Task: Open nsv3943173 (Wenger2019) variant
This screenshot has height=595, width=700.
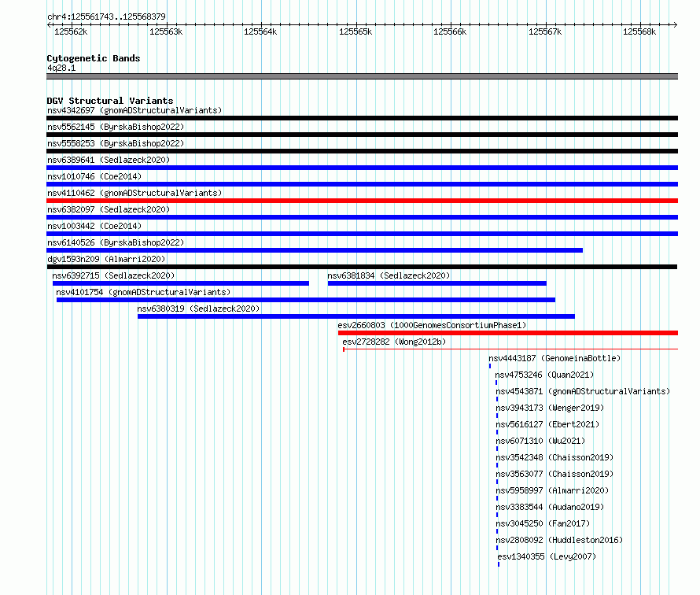Action: [x=550, y=408]
